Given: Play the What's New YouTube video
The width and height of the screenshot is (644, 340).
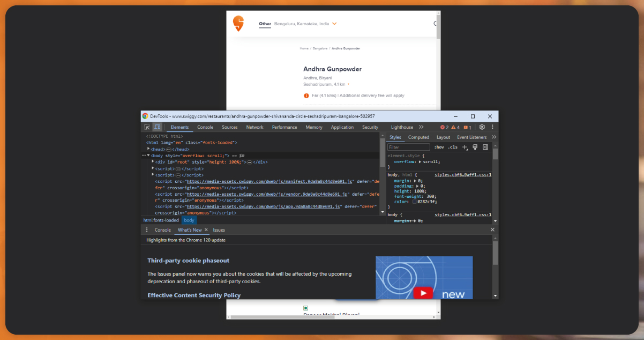Looking at the screenshot, I should 423,293.
